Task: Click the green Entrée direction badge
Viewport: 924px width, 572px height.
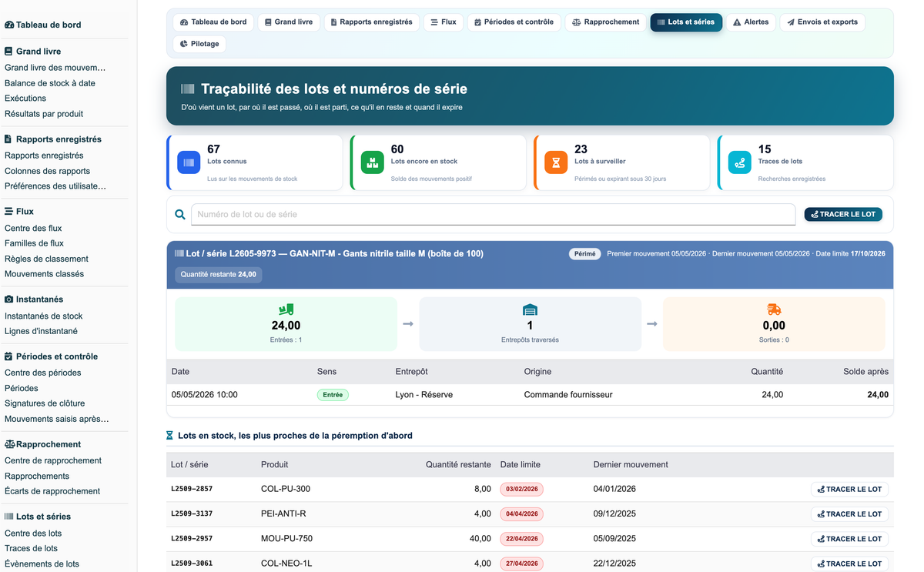Action: pyautogui.click(x=333, y=395)
